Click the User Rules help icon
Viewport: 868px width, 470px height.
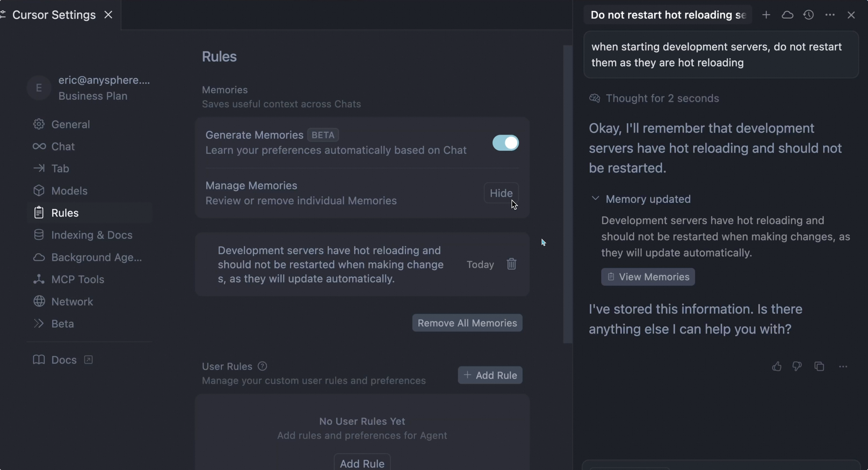pyautogui.click(x=262, y=366)
